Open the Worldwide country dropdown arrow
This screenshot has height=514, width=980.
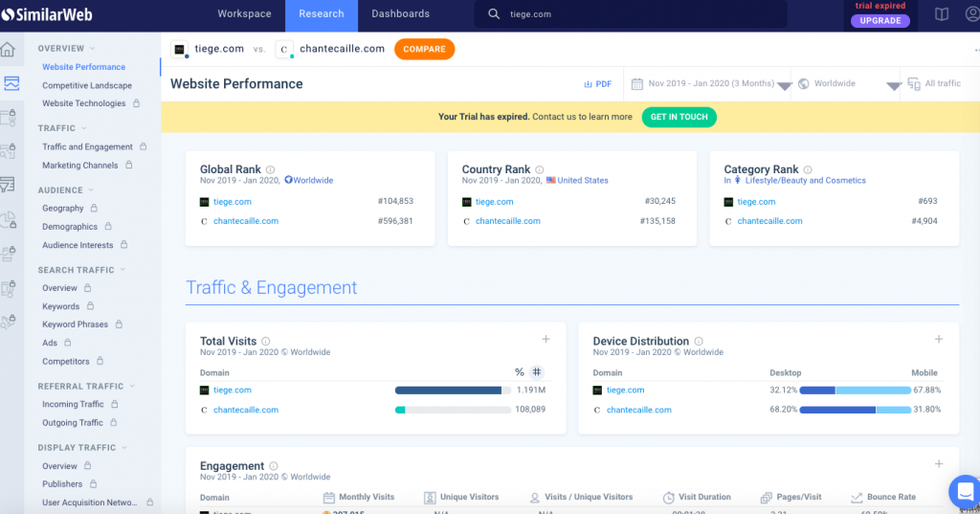(894, 86)
